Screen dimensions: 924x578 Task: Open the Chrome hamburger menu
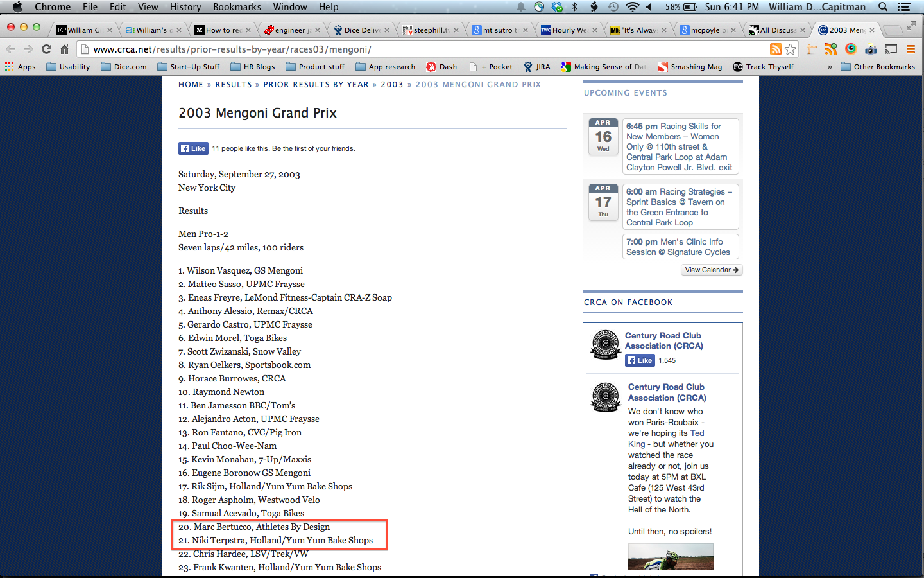tap(911, 49)
